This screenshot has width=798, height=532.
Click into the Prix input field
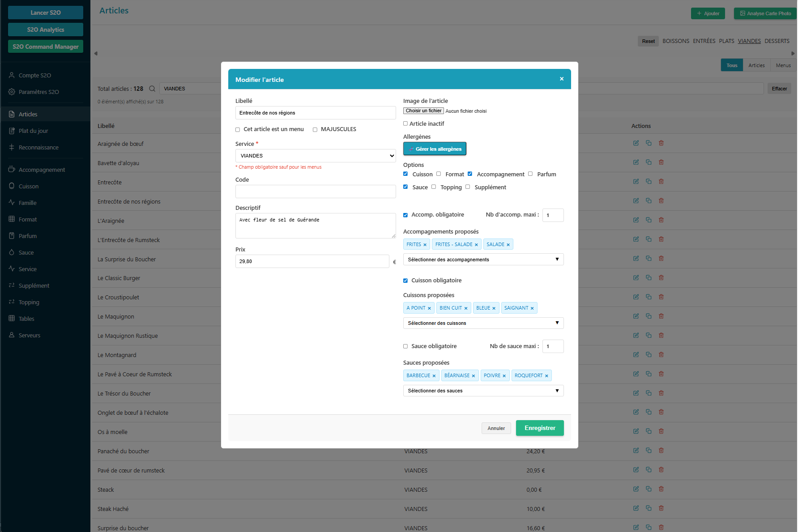(x=312, y=261)
